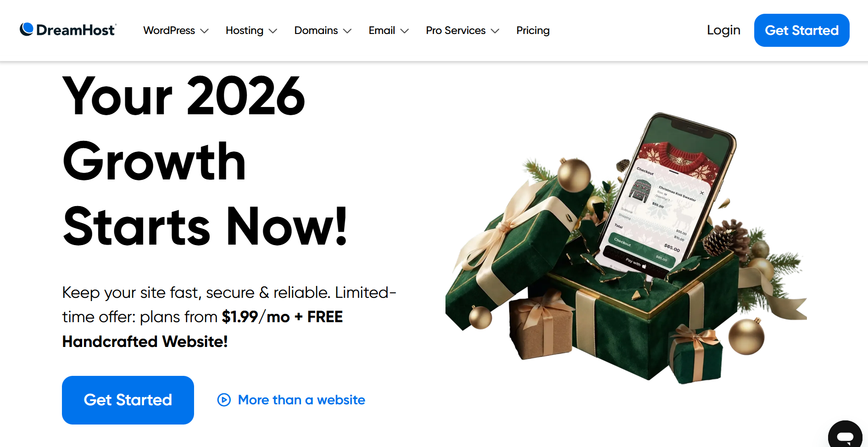Image resolution: width=868 pixels, height=447 pixels.
Task: Expand the Hosting dropdown chevron
Action: point(273,31)
